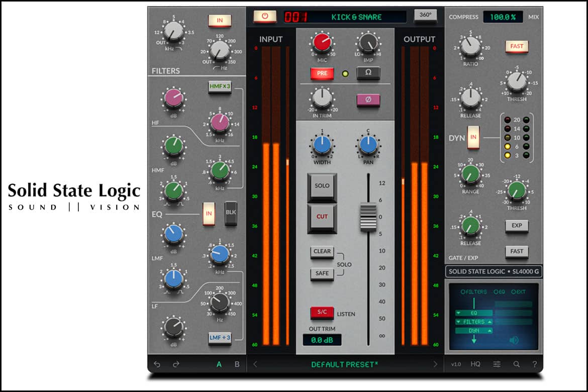
Task: Click the OUT TRIM 0.0 dB field
Action: pyautogui.click(x=322, y=340)
